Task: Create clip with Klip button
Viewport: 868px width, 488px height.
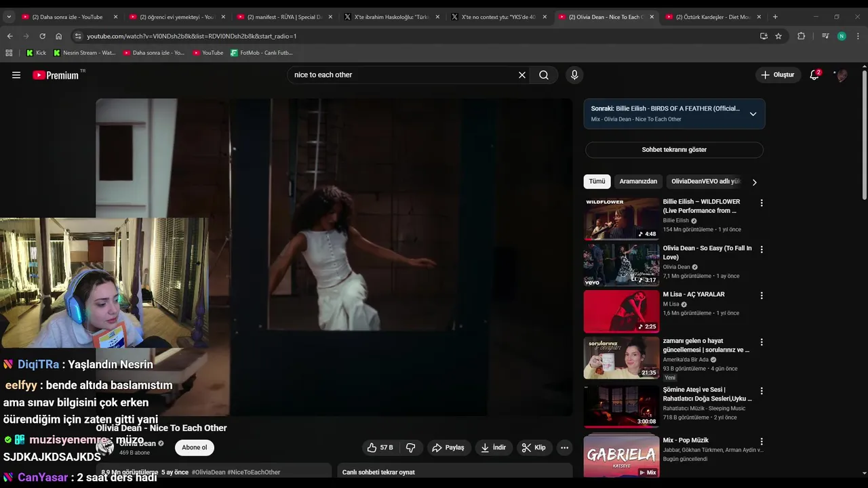Action: pos(534,447)
